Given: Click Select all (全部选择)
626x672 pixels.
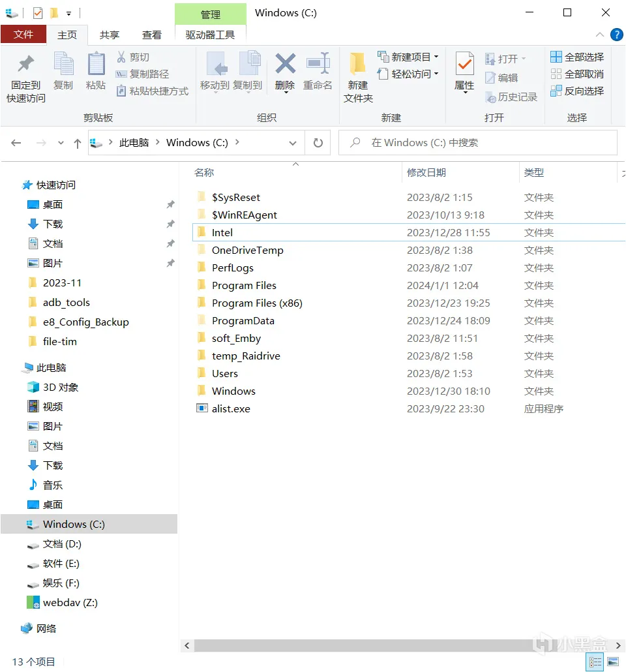Looking at the screenshot, I should tap(577, 57).
